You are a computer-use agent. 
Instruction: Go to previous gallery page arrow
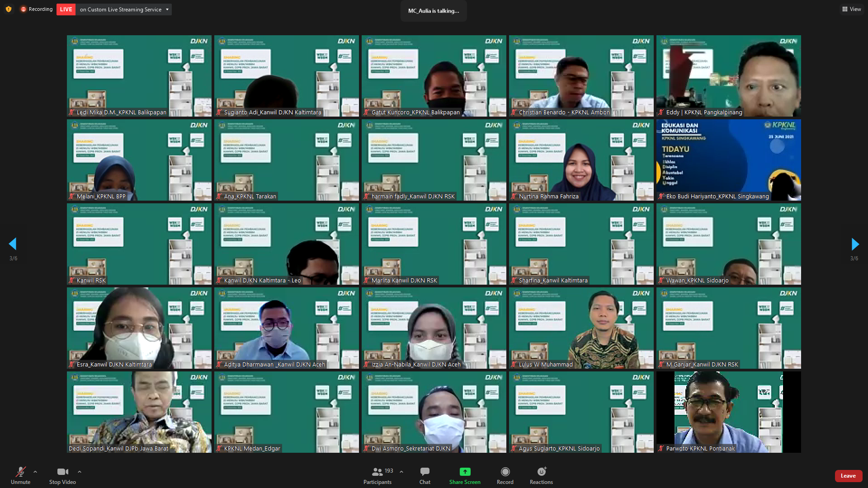(13, 244)
